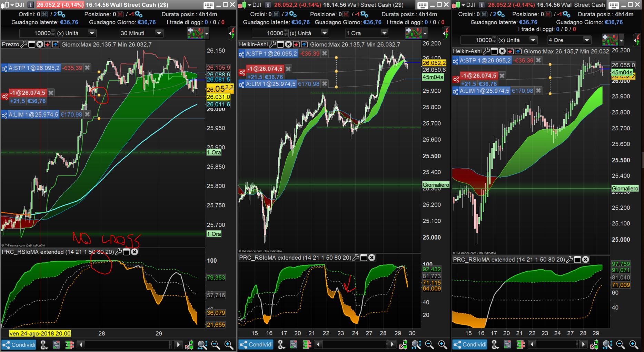Screen dimensions: 644x352
Task: Click the '1 Ora' green level label at 25.900
Action: tap(214, 152)
